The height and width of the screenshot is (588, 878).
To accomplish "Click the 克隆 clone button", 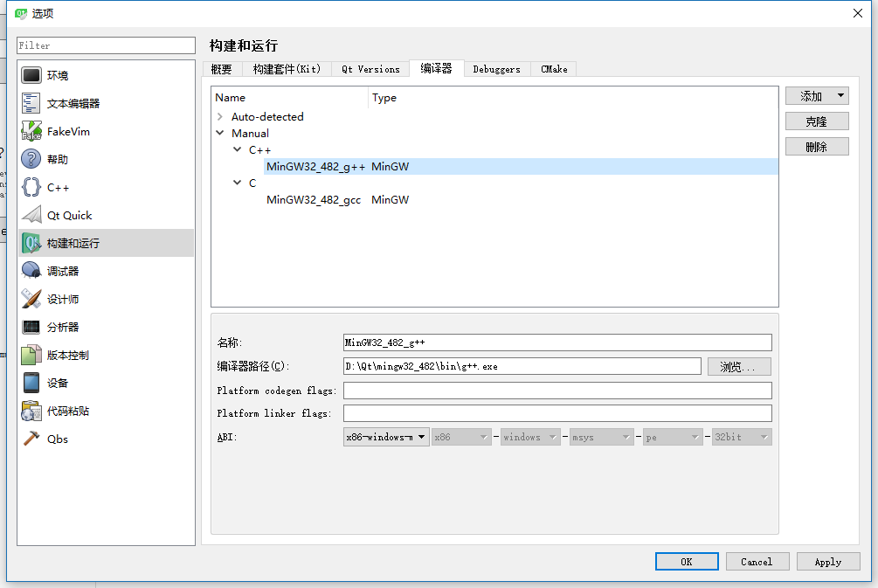I will click(x=817, y=121).
